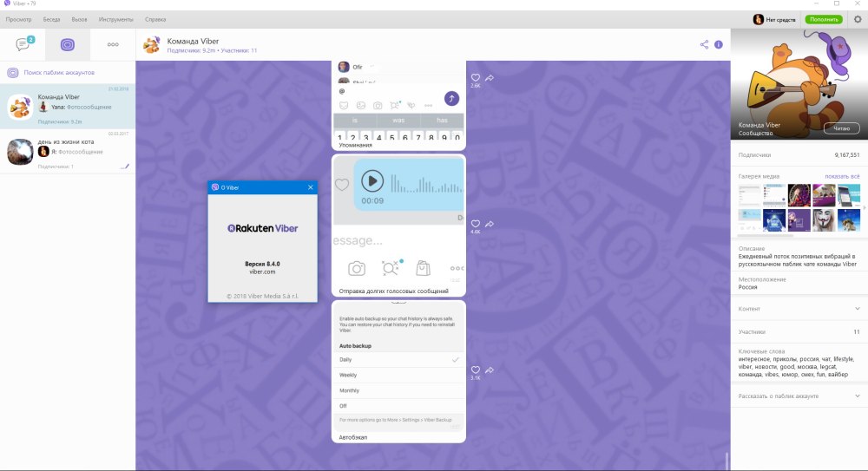Focus the Поиск паблик аккаунтов search field
The width and height of the screenshot is (868, 471).
tap(68, 73)
